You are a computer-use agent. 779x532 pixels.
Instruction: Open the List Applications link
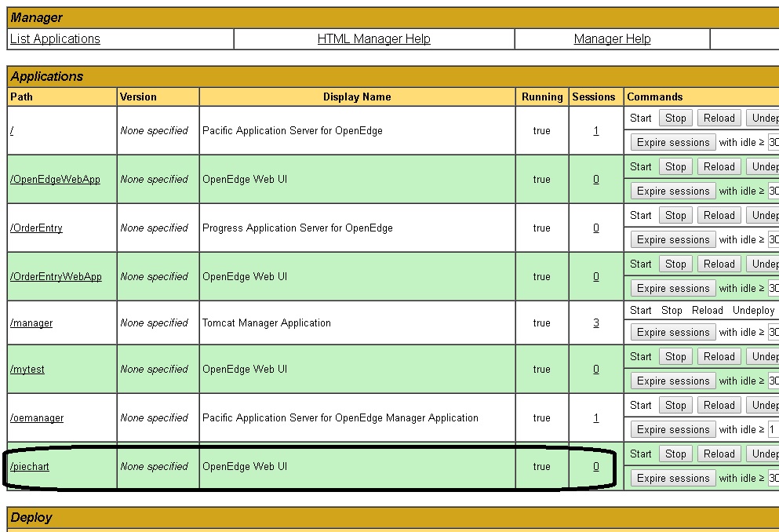pos(55,38)
